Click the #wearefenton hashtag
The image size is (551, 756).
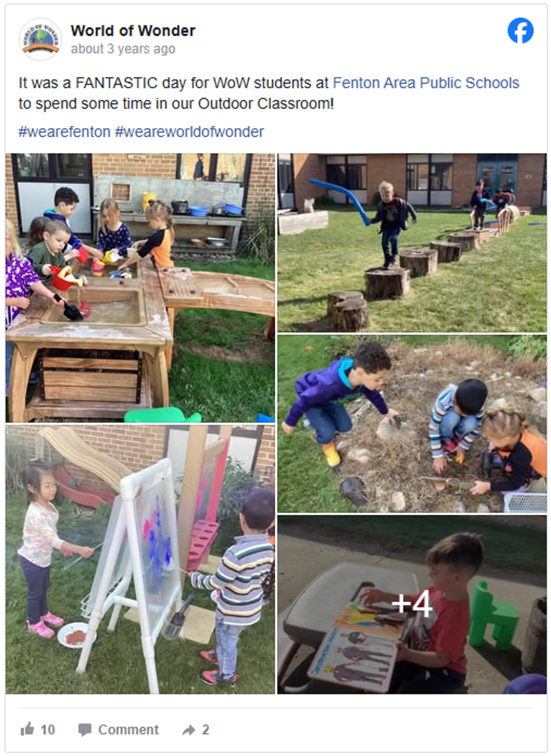pyautogui.click(x=64, y=132)
